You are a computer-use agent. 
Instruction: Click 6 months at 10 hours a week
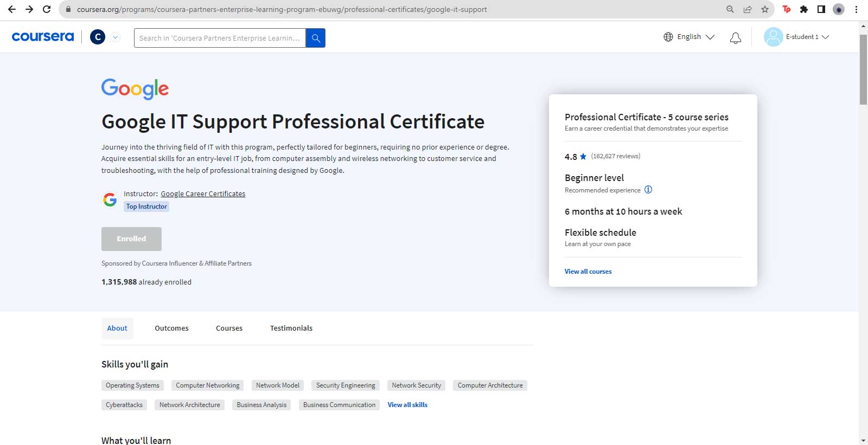(x=623, y=211)
